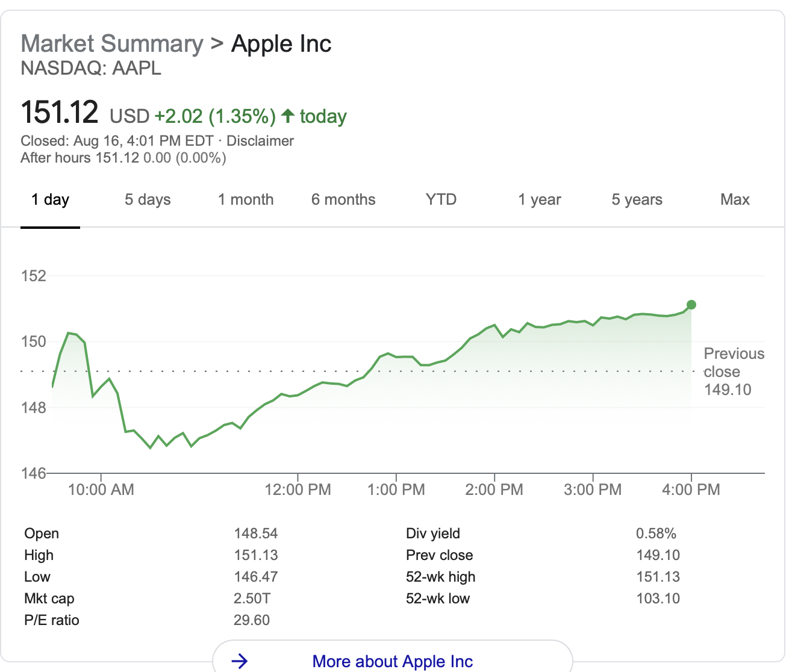Click the green end-point dot on the chart
789x672 pixels.
click(691, 305)
